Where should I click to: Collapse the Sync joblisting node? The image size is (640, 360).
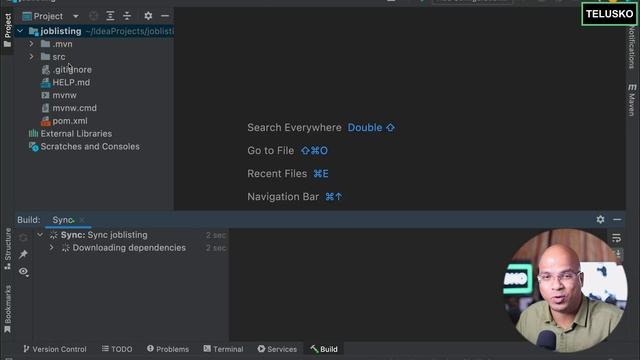pyautogui.click(x=40, y=235)
